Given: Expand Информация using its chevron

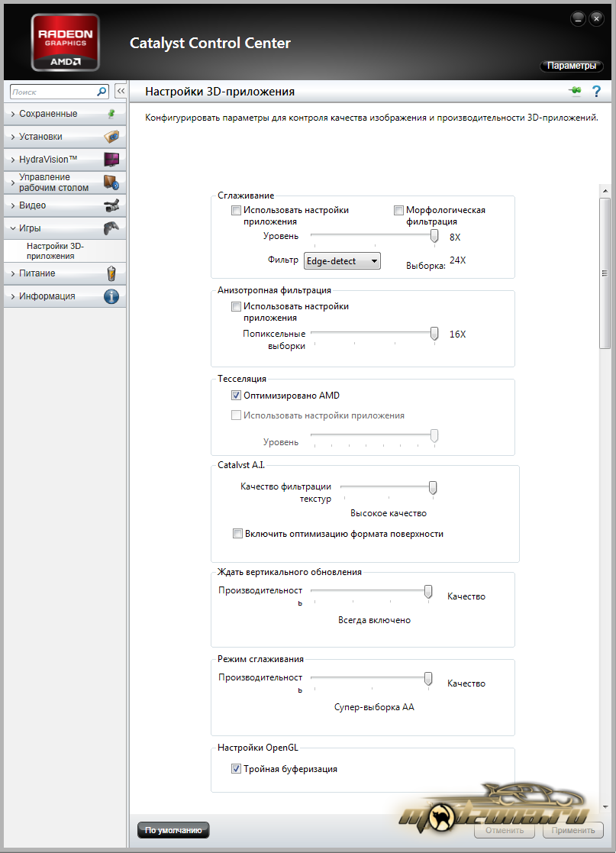Looking at the screenshot, I should click(x=12, y=296).
